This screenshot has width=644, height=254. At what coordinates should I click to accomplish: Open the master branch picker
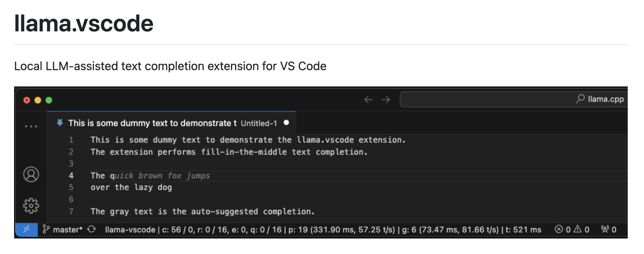63,230
